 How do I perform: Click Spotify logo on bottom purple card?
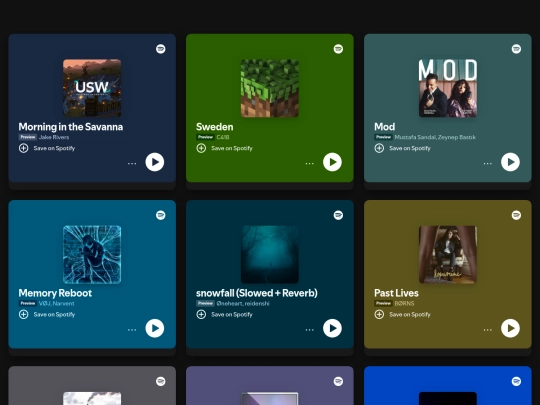[338, 381]
